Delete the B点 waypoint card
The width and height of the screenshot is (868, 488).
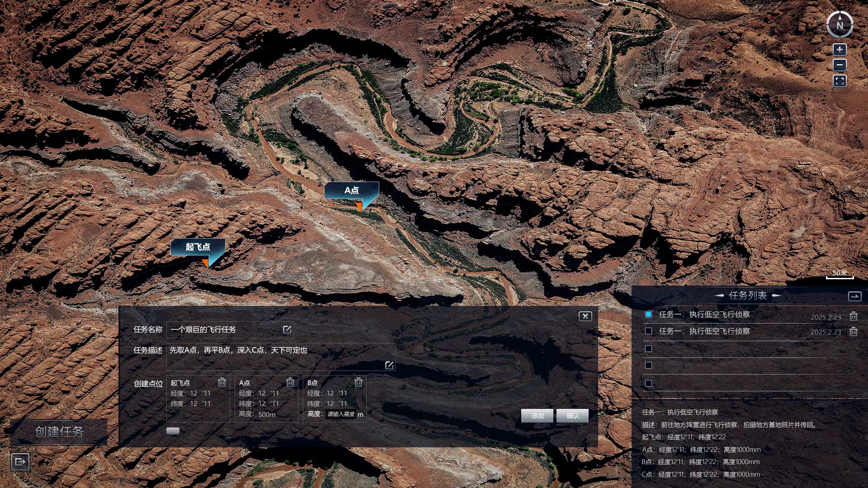[x=359, y=382]
